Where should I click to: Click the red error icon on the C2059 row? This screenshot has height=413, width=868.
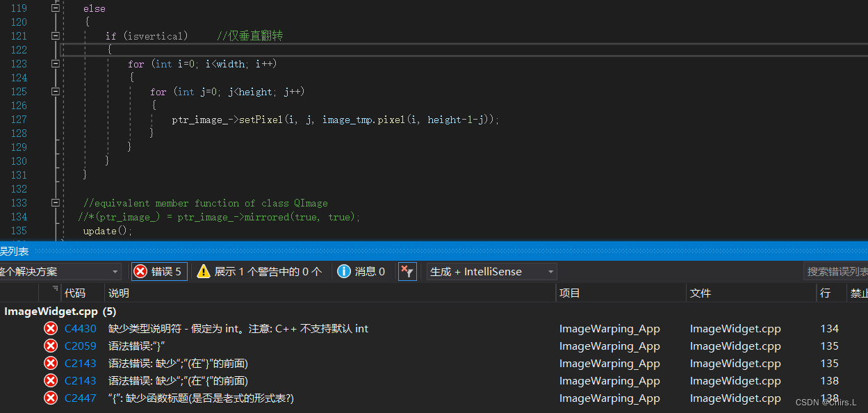click(50, 346)
